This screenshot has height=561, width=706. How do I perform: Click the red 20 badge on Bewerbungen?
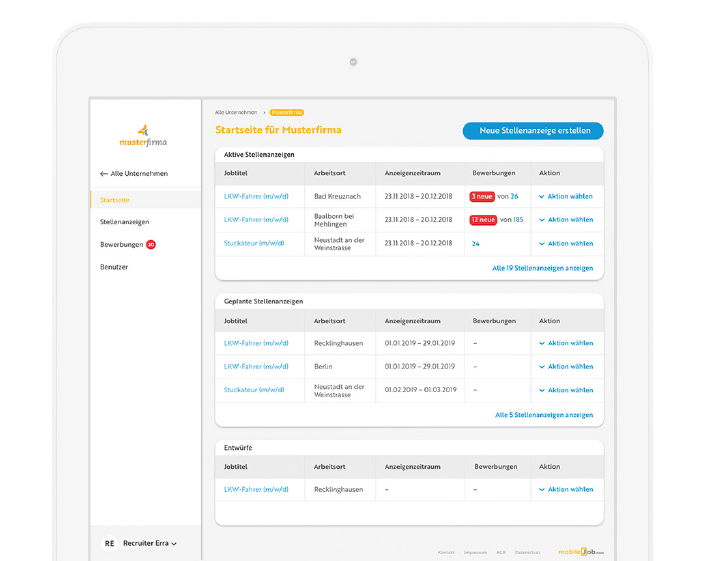point(151,244)
